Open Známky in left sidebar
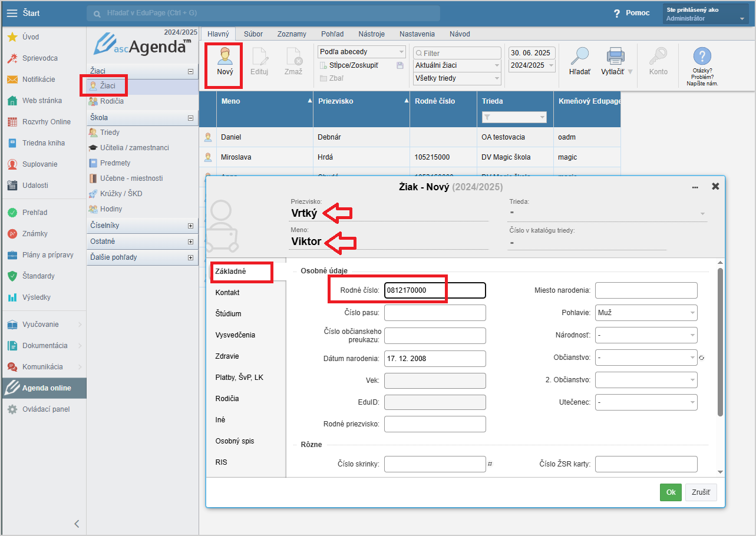 (x=34, y=234)
